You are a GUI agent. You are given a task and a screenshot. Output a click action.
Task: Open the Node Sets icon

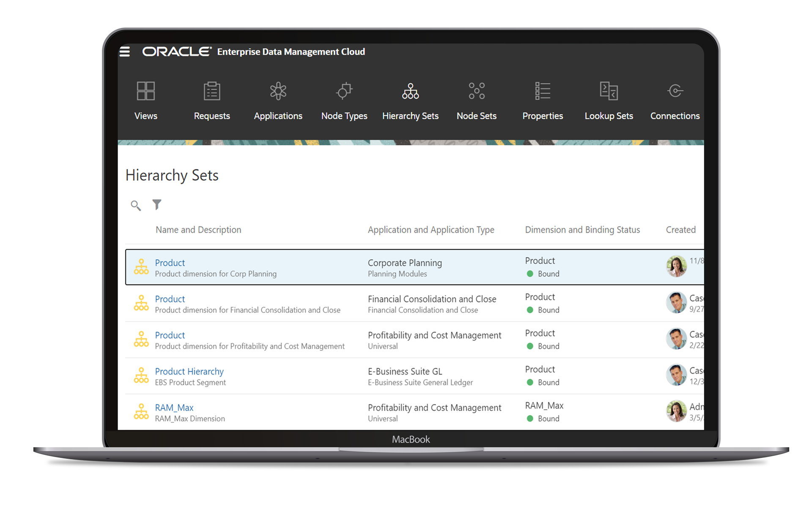(x=477, y=91)
